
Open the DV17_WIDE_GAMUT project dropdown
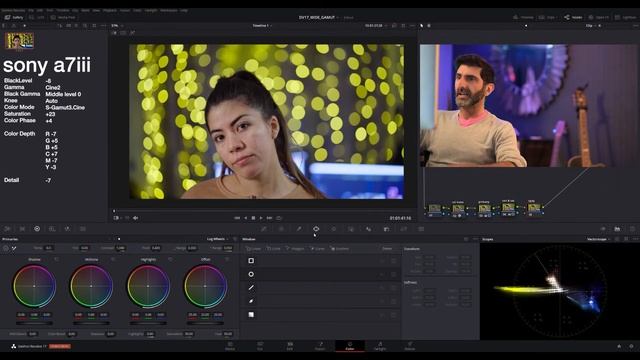coord(319,18)
